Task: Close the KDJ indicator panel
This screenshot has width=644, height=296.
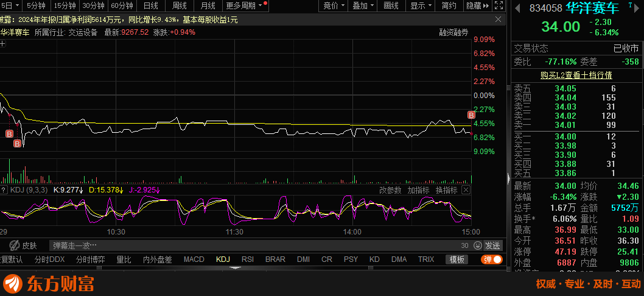Action: click(465, 190)
